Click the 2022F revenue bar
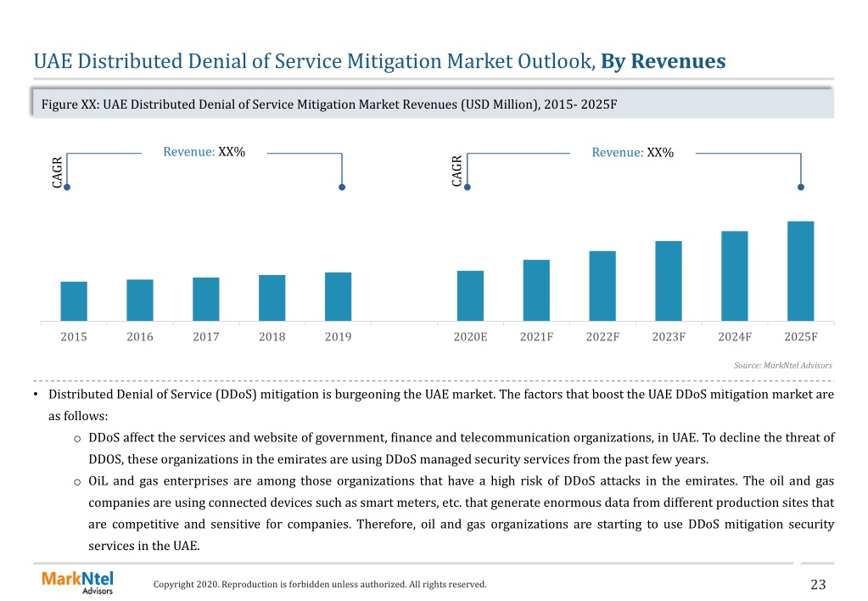This screenshot has width=868, height=601. 602,286
